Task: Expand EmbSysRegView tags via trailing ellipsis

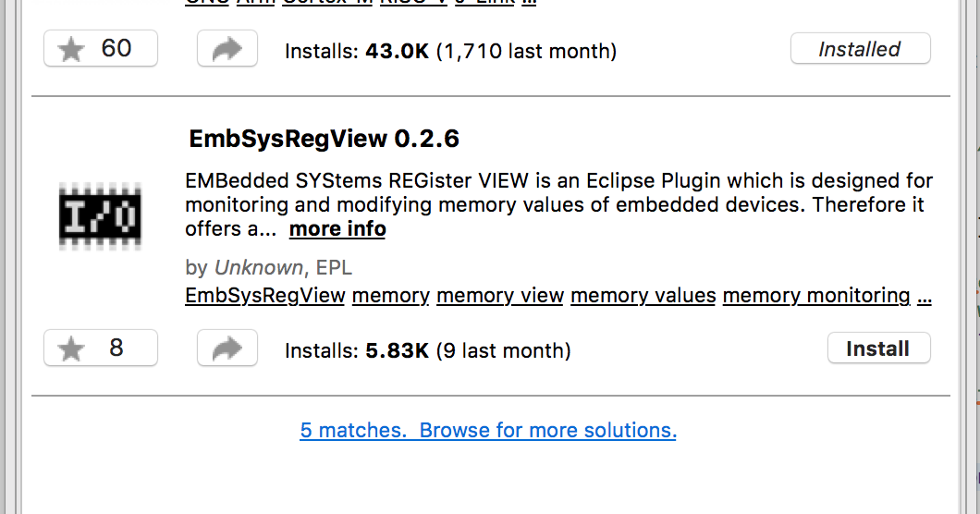Action: (x=925, y=297)
